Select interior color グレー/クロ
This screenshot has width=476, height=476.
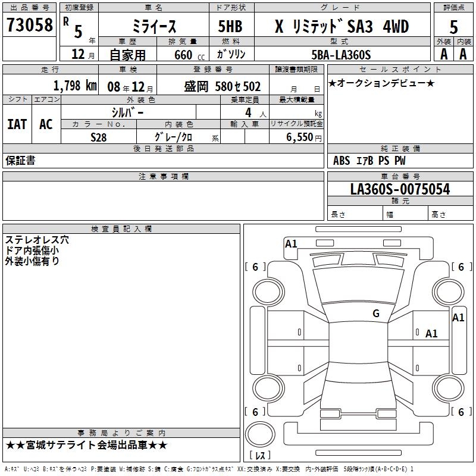click(173, 137)
